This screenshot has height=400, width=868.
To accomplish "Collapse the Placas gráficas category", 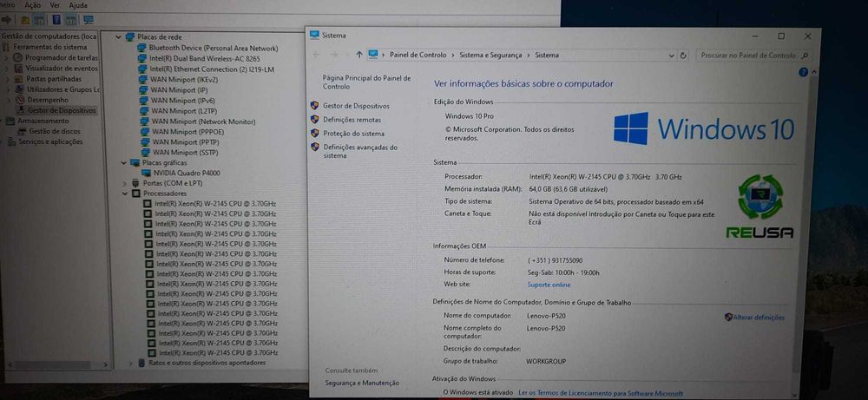I will 123,163.
